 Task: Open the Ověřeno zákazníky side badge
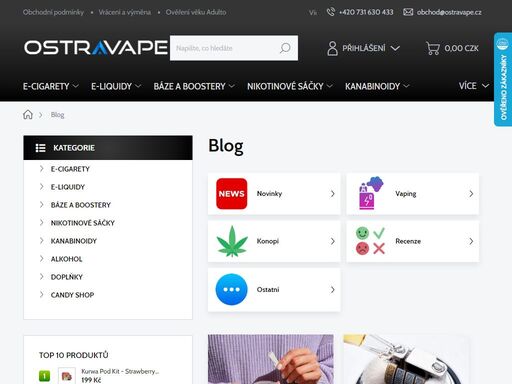[x=503, y=79]
